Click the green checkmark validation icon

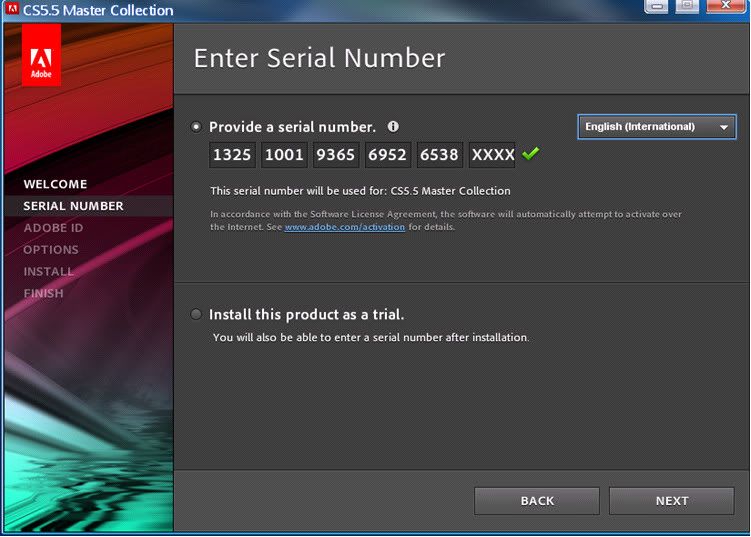pos(530,153)
